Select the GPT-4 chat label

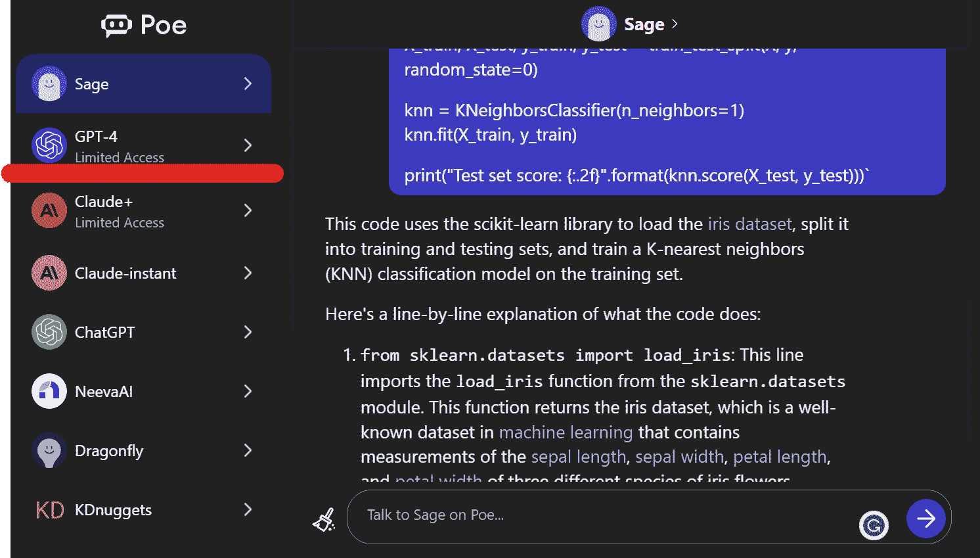[x=96, y=137]
